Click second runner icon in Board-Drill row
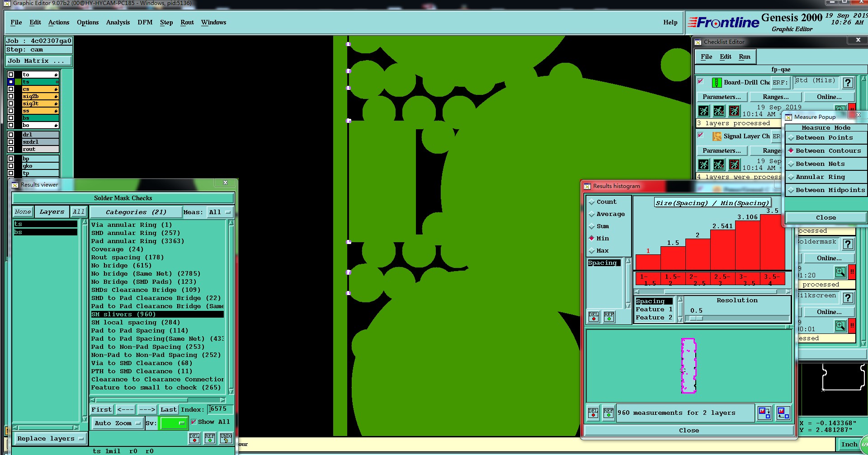The image size is (868, 455). pos(719,111)
